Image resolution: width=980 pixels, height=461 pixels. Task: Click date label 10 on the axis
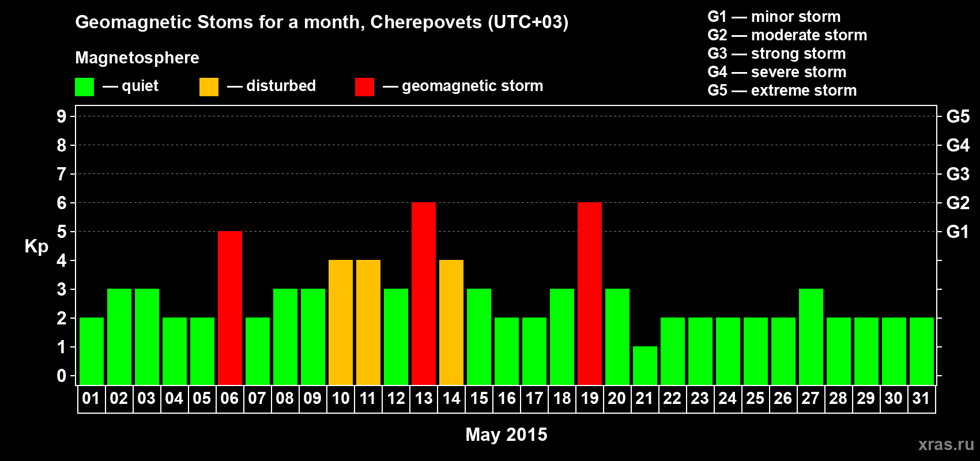point(341,399)
